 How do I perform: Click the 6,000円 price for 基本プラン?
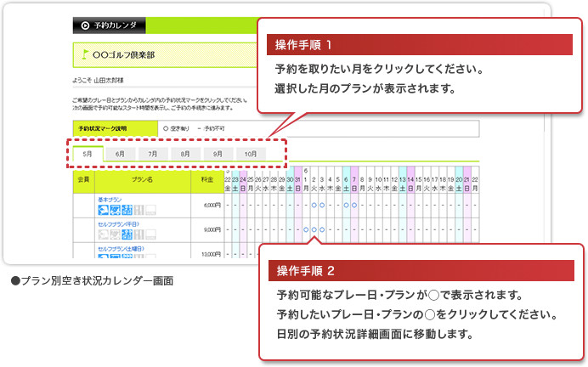click(212, 206)
